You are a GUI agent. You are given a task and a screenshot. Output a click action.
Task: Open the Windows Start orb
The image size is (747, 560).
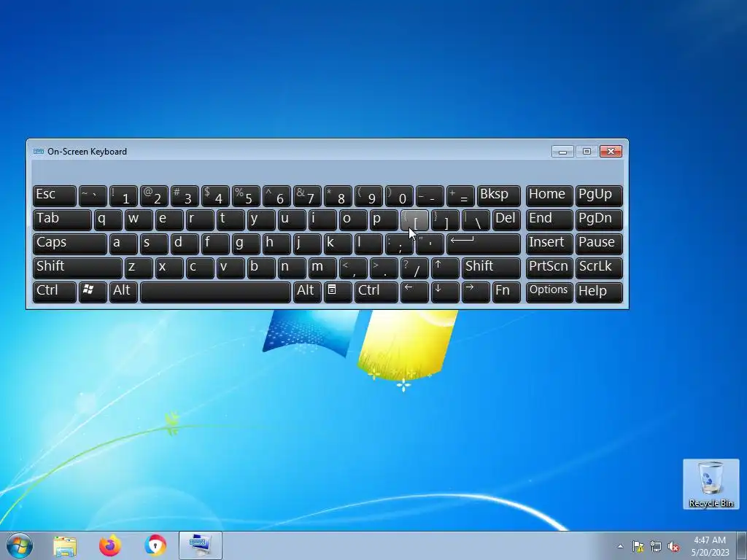tap(20, 545)
